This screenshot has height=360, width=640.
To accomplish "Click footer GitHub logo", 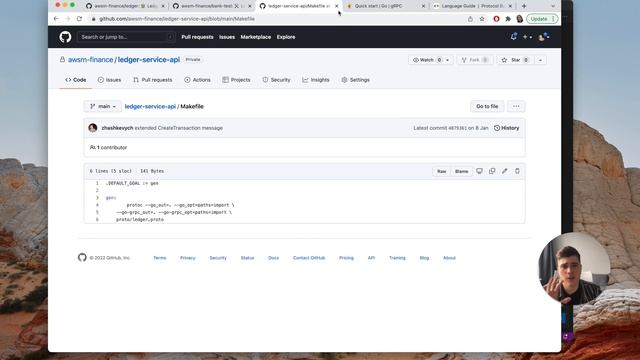I will [82, 258].
